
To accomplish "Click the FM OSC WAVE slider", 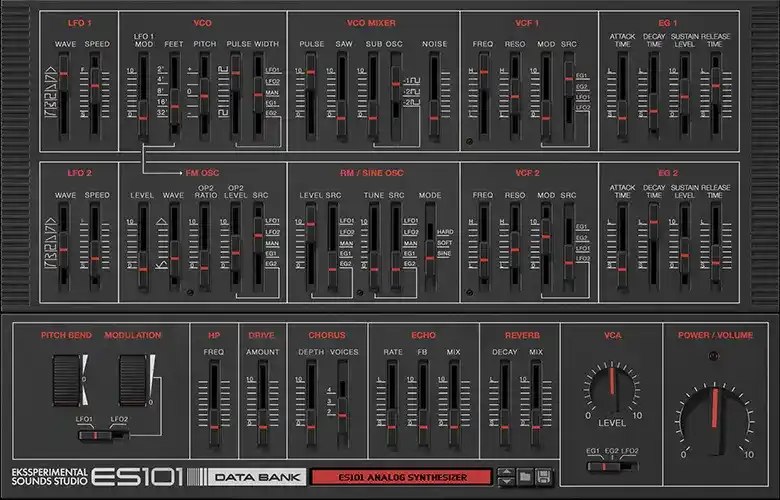I will pyautogui.click(x=175, y=247).
